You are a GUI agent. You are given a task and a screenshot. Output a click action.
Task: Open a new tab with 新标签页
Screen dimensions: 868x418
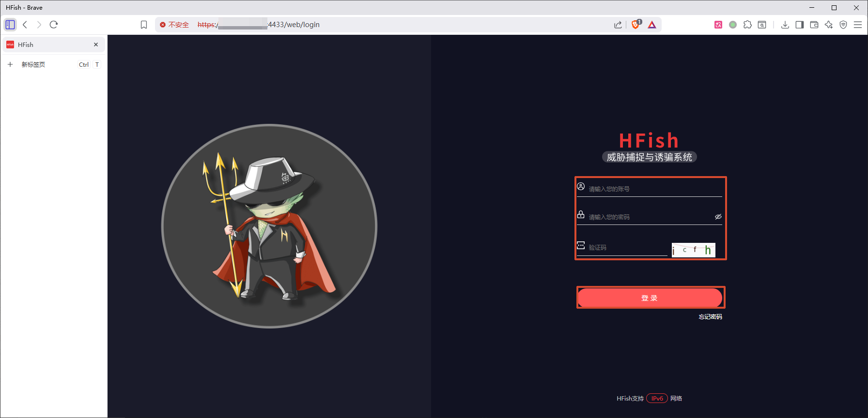(x=54, y=64)
